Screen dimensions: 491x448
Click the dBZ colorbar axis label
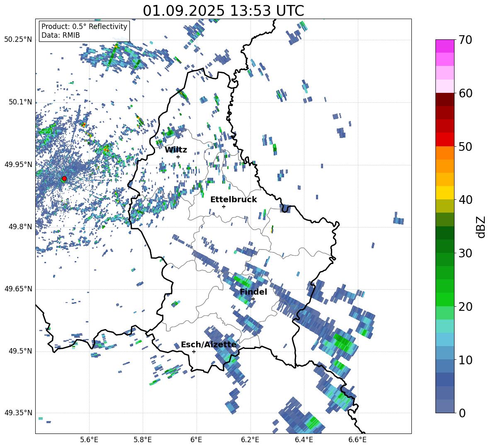point(481,227)
